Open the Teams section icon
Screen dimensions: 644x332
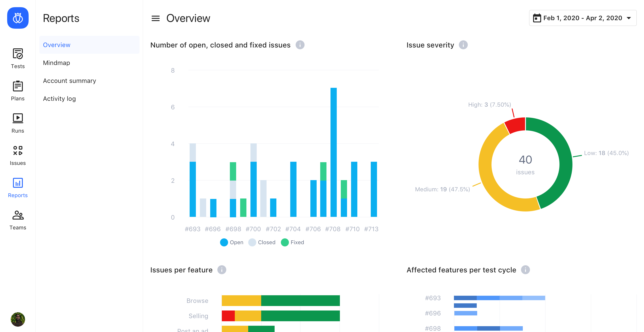pos(18,215)
